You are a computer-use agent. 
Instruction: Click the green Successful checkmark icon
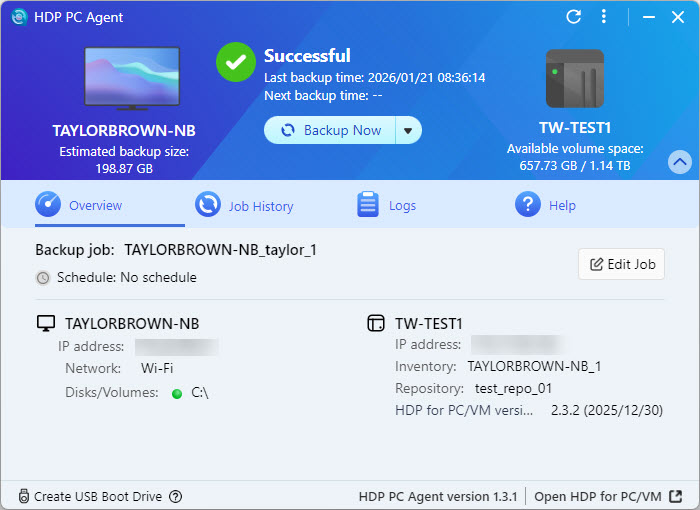(x=236, y=62)
